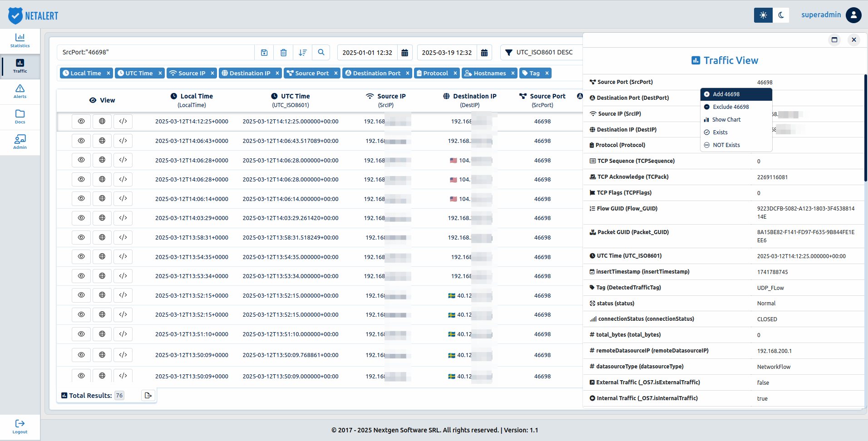The image size is (868, 441).
Task: Sort by UTC Time column header
Action: (291, 100)
